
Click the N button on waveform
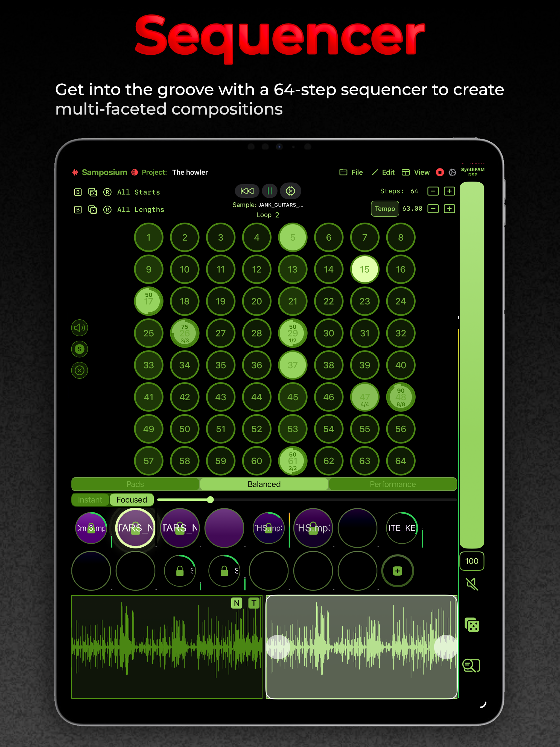(237, 603)
